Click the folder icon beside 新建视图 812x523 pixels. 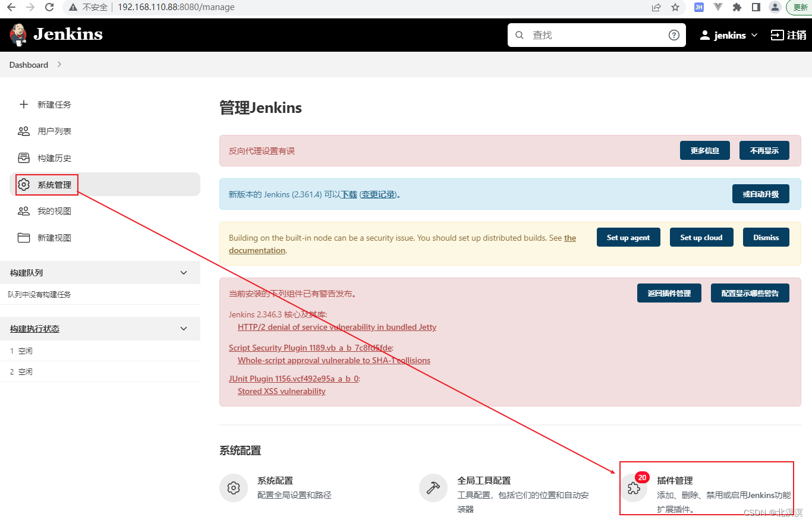click(x=24, y=238)
